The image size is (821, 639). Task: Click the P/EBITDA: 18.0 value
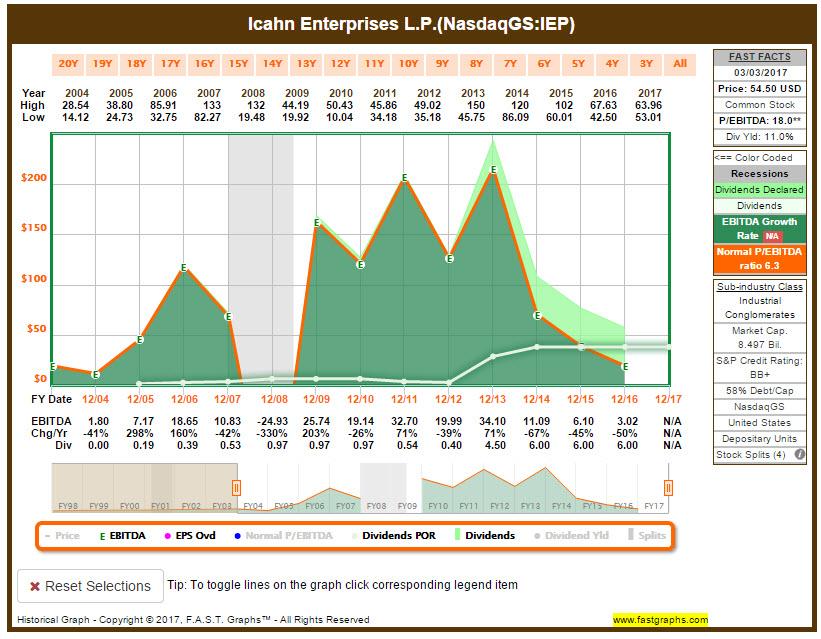click(760, 120)
